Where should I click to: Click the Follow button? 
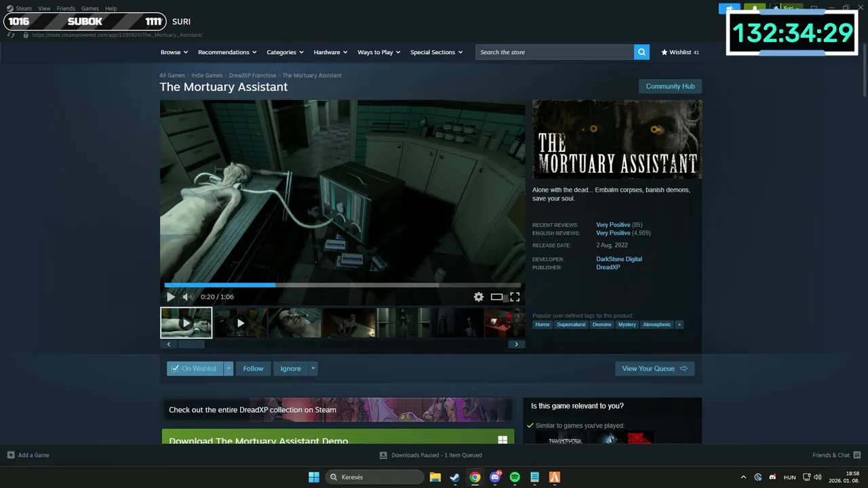pyautogui.click(x=253, y=369)
